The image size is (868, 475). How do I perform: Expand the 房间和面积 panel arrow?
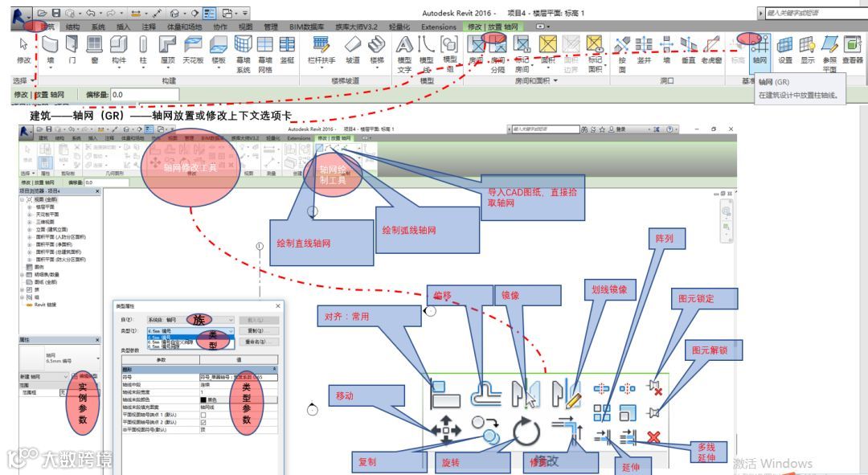pyautogui.click(x=556, y=81)
